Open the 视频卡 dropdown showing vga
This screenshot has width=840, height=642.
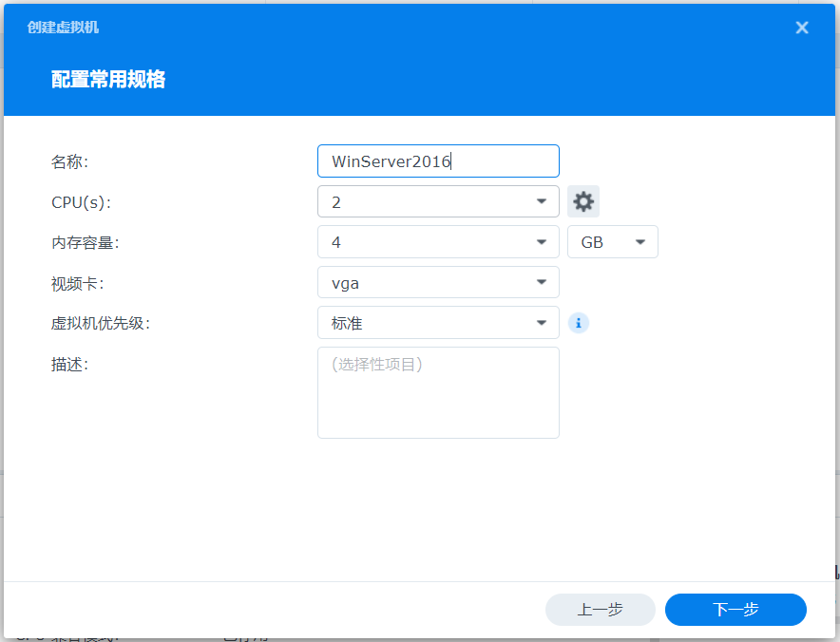[x=437, y=282]
